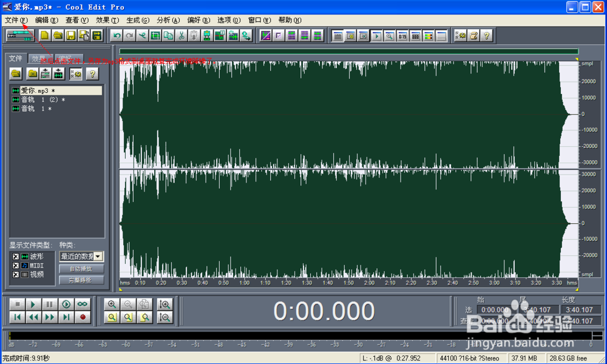This screenshot has width=607, height=364.
Task: Toggle the 视频 video file type checkbox
Action: 16,274
